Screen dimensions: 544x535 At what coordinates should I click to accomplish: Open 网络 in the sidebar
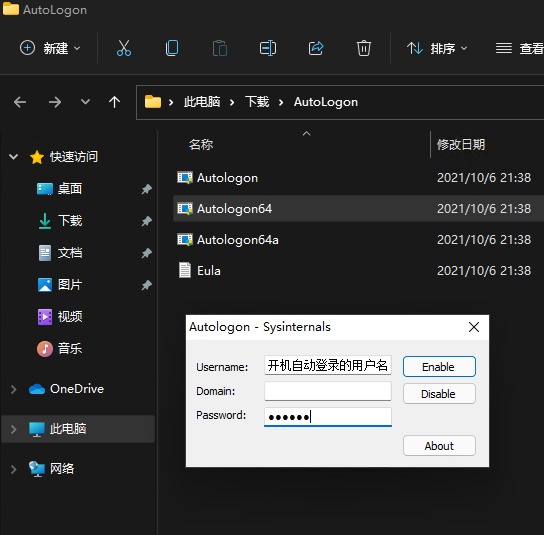coord(62,469)
